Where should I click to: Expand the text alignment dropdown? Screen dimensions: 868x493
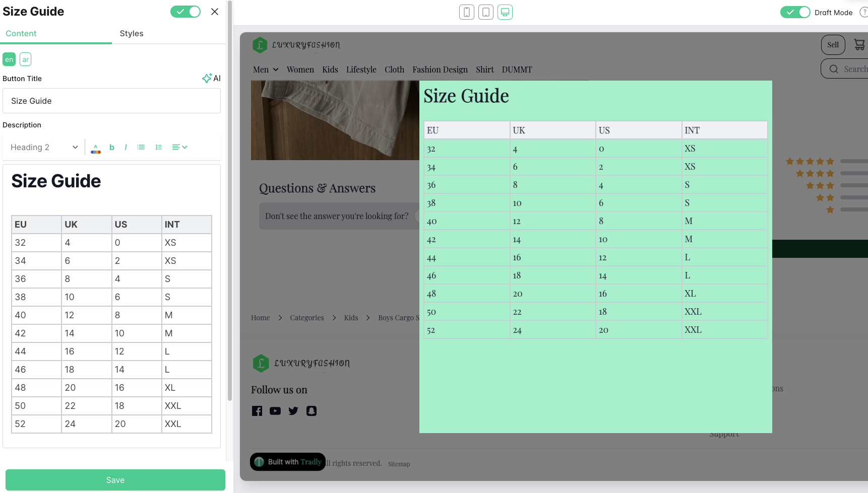(x=179, y=147)
